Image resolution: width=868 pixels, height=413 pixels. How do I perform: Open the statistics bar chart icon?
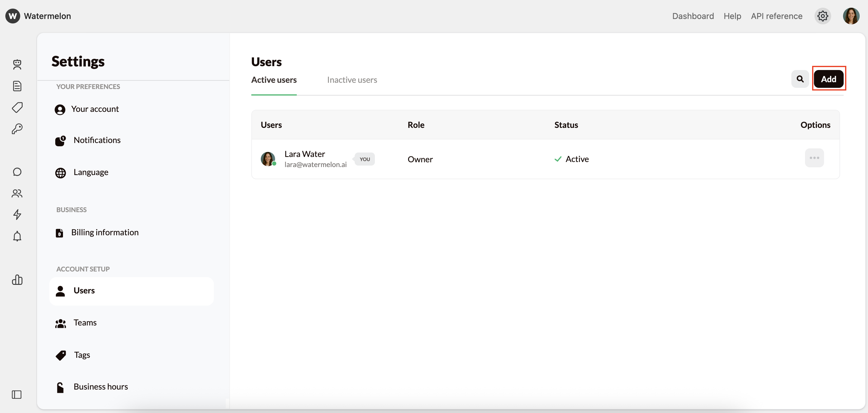point(17,280)
